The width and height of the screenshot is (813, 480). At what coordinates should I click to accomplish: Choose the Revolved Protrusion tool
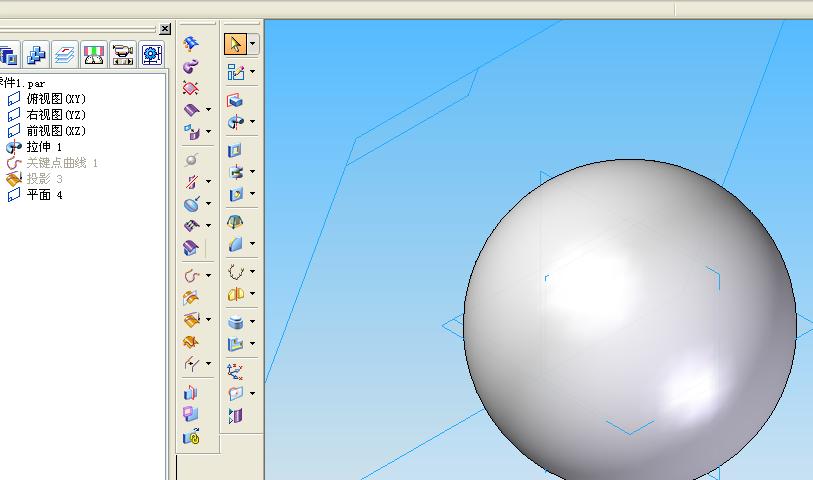[x=235, y=122]
